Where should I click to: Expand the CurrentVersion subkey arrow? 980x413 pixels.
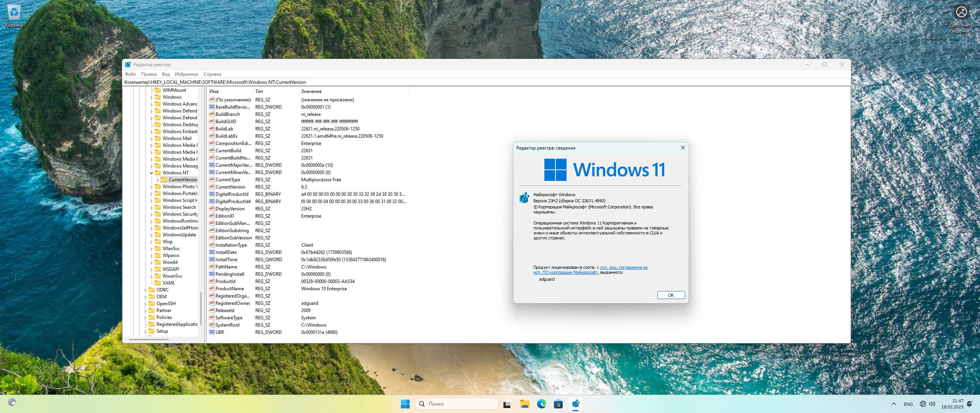point(157,180)
